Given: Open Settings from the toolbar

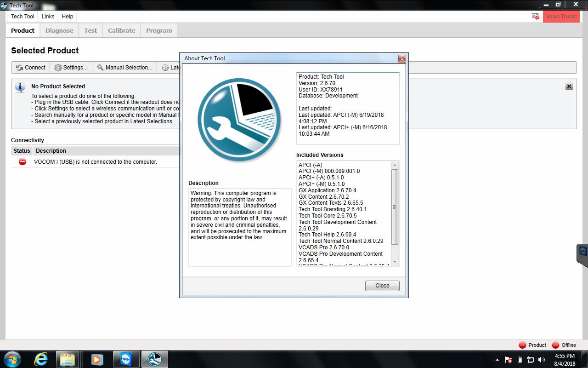Looking at the screenshot, I should (x=71, y=68).
